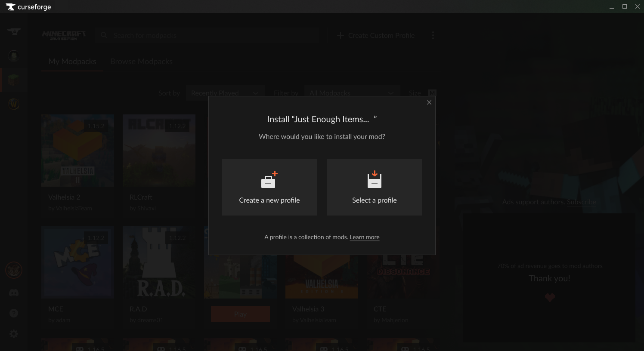Open the Valhelsia 3 modpack thumbnail
The width and height of the screenshot is (644, 351).
click(x=322, y=277)
